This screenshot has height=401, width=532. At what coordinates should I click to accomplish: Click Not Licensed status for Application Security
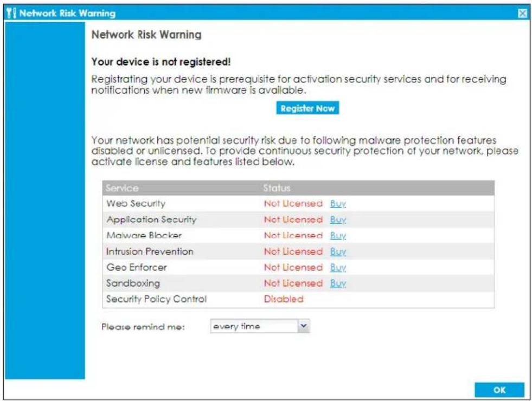pyautogui.click(x=293, y=219)
